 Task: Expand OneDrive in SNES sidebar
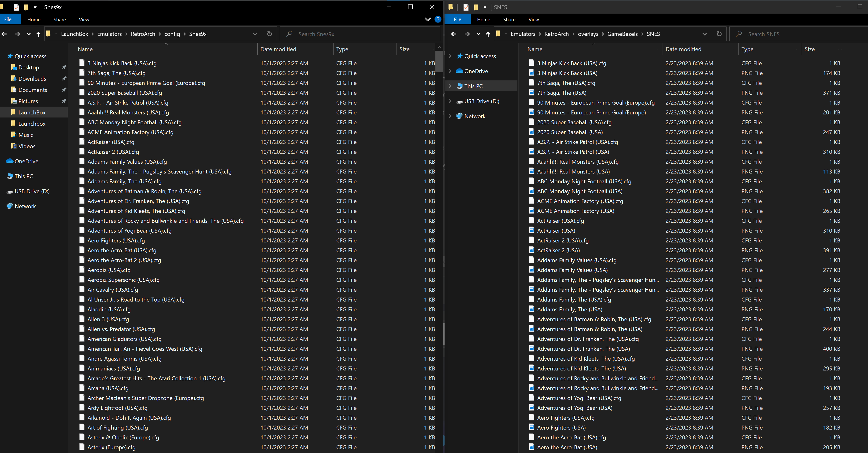450,71
